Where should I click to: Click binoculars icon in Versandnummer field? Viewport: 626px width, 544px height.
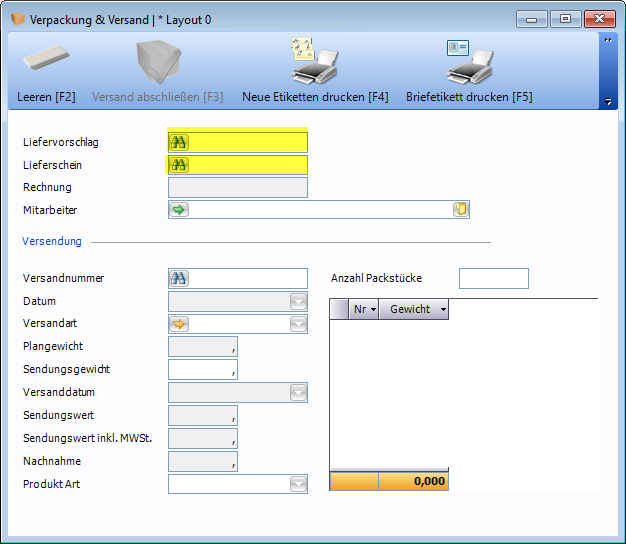pos(179,279)
